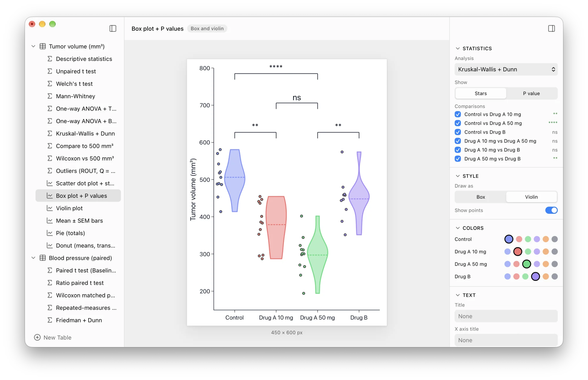Image resolution: width=588 pixels, height=380 pixels.
Task: Pick gray swatch for Drug B color
Action: click(x=555, y=277)
